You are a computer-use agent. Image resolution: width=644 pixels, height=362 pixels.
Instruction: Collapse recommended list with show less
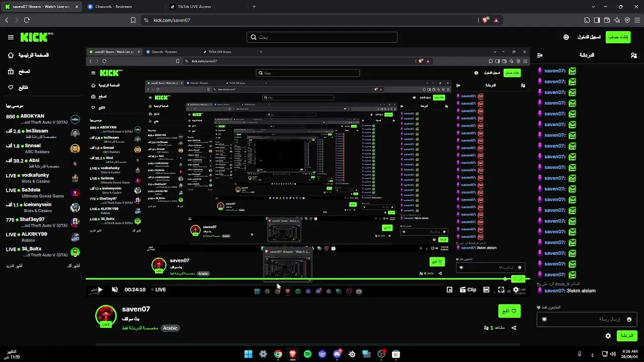(73, 265)
